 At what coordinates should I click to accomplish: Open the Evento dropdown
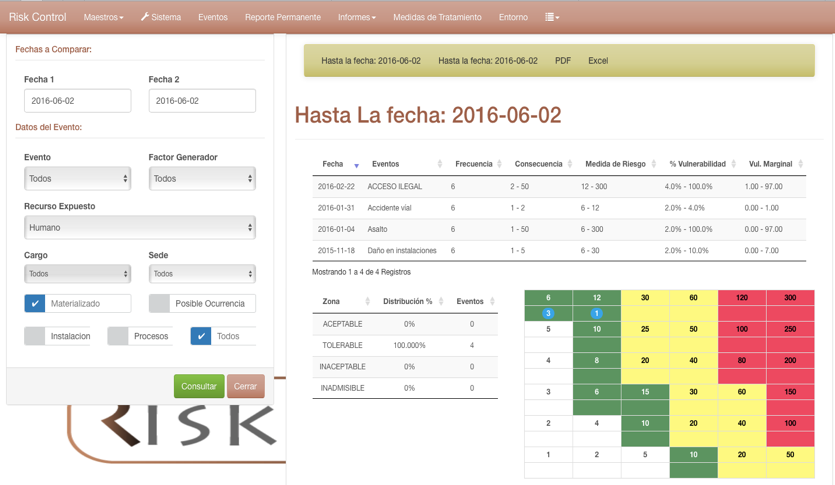(x=77, y=179)
